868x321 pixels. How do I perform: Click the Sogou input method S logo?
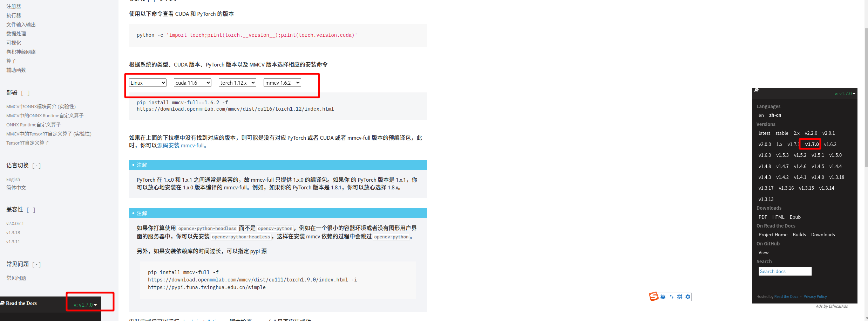point(653,296)
